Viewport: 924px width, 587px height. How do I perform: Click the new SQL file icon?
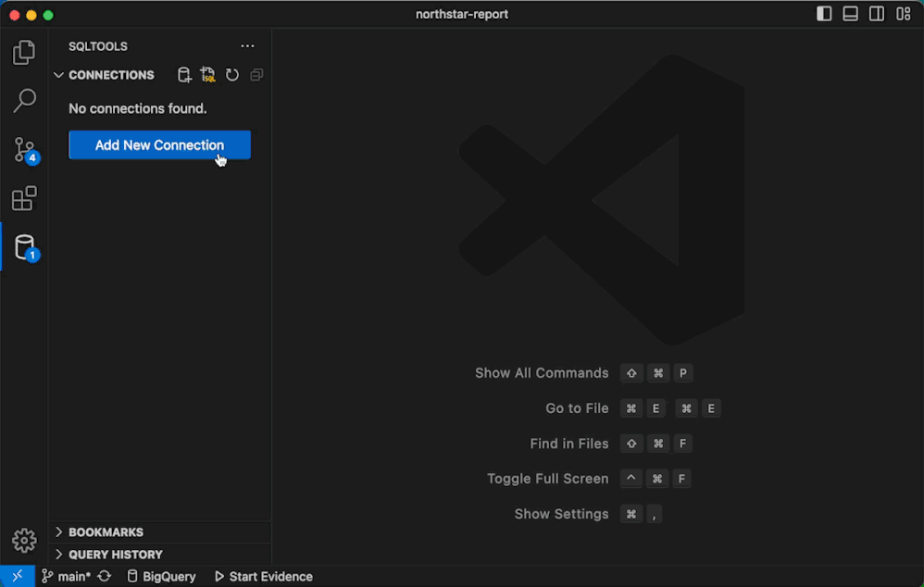click(207, 75)
